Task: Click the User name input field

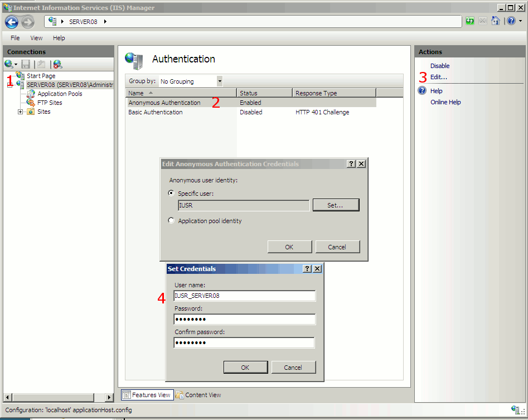Action: point(244,296)
